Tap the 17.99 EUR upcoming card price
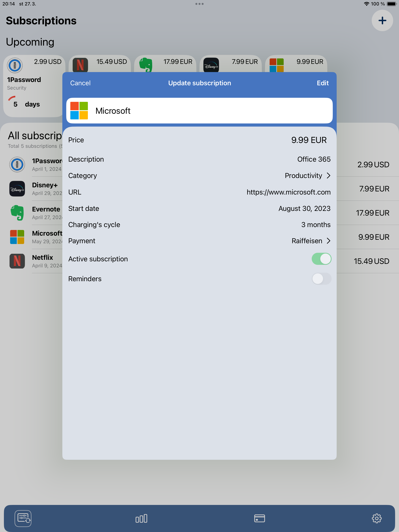 click(x=178, y=62)
